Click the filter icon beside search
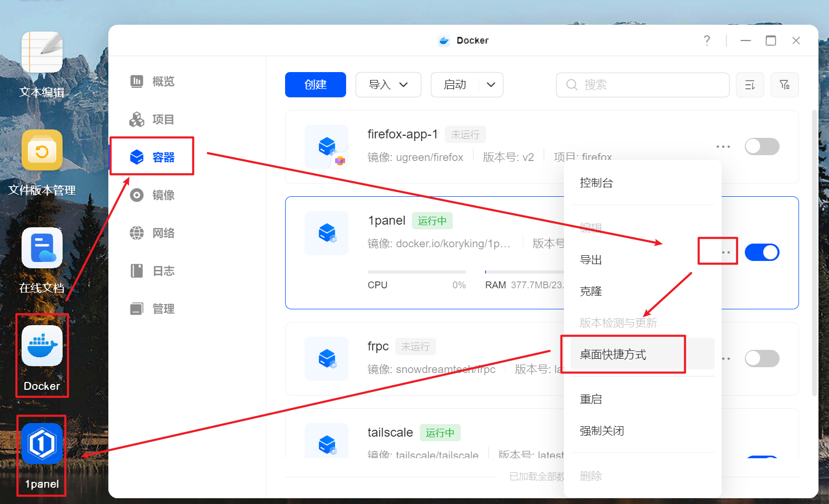This screenshot has width=829, height=504. (x=784, y=85)
